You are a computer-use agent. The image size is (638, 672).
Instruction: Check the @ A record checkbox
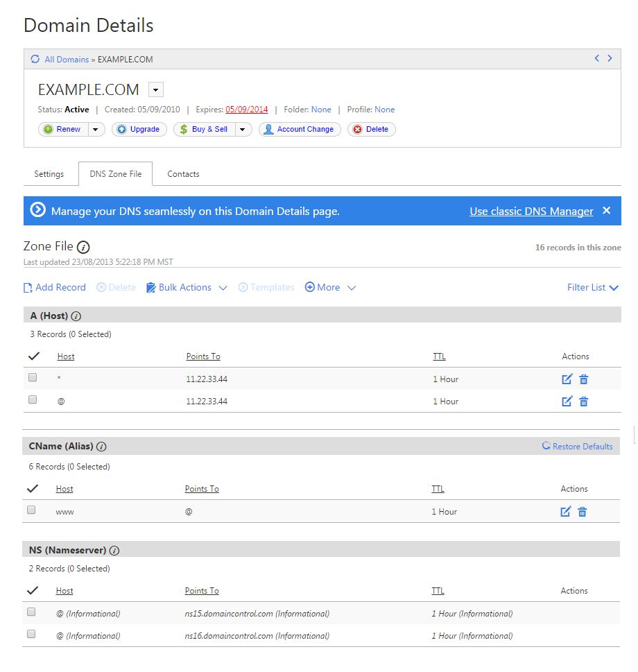33,399
